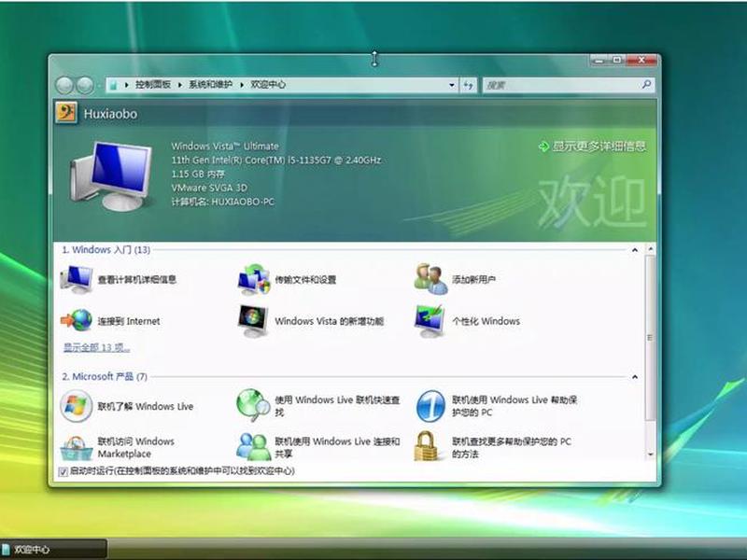Expand the arrow before 控制面板 breadcrumb

pos(127,85)
